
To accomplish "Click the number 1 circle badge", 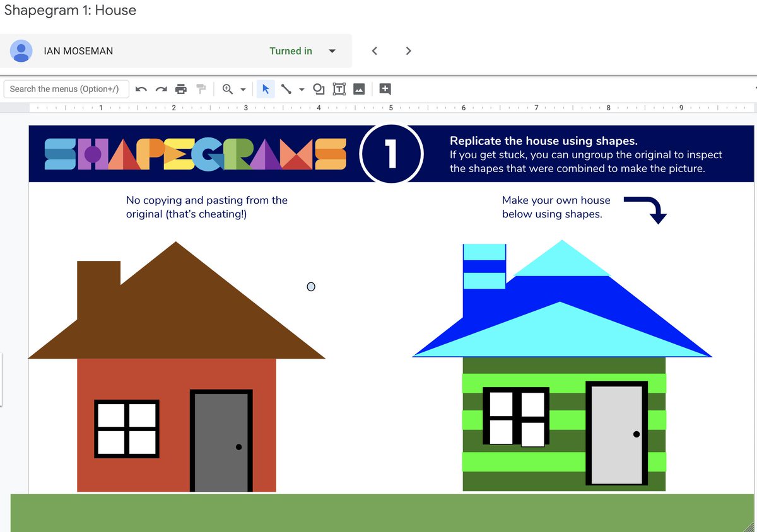I will tap(391, 154).
